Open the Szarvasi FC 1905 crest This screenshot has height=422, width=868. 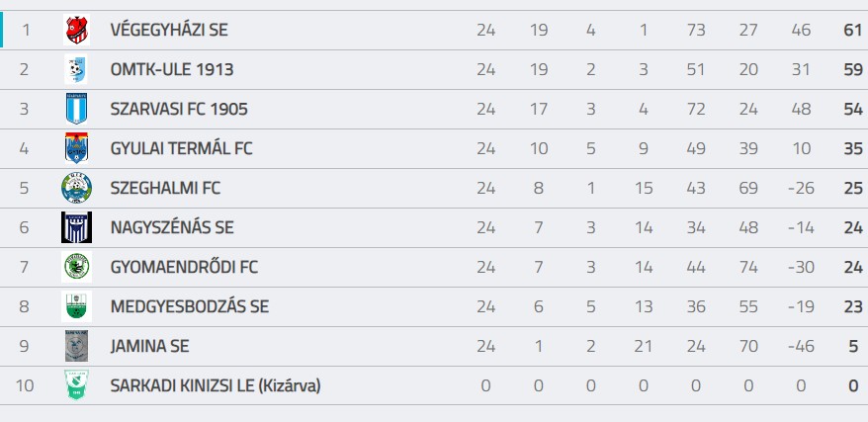tap(76, 109)
